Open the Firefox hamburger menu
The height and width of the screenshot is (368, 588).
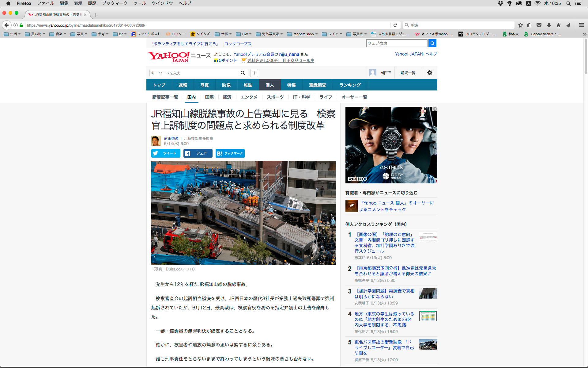pyautogui.click(x=581, y=25)
